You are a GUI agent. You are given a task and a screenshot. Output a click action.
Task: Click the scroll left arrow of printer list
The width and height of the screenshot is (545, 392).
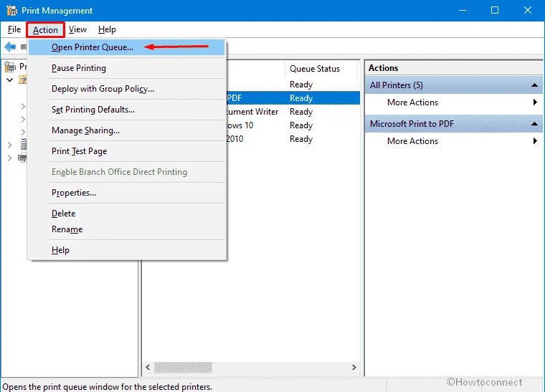(148, 367)
